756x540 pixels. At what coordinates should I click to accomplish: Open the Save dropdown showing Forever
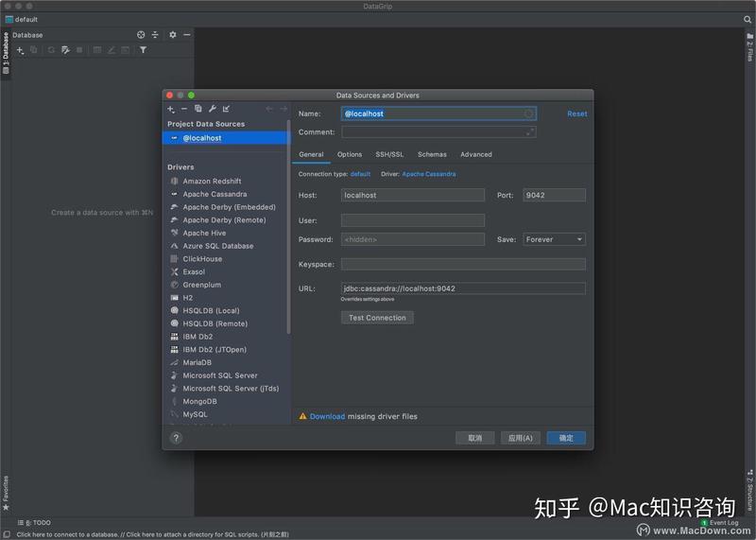coord(554,239)
